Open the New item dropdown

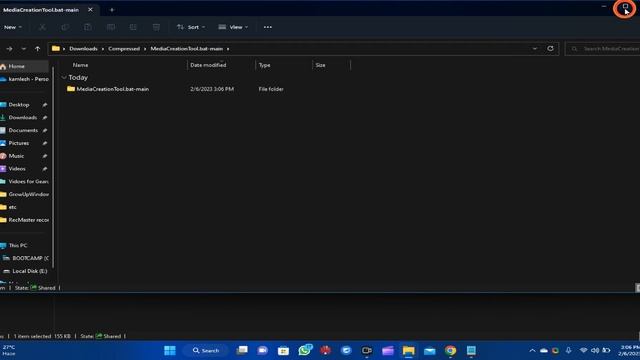click(13, 27)
